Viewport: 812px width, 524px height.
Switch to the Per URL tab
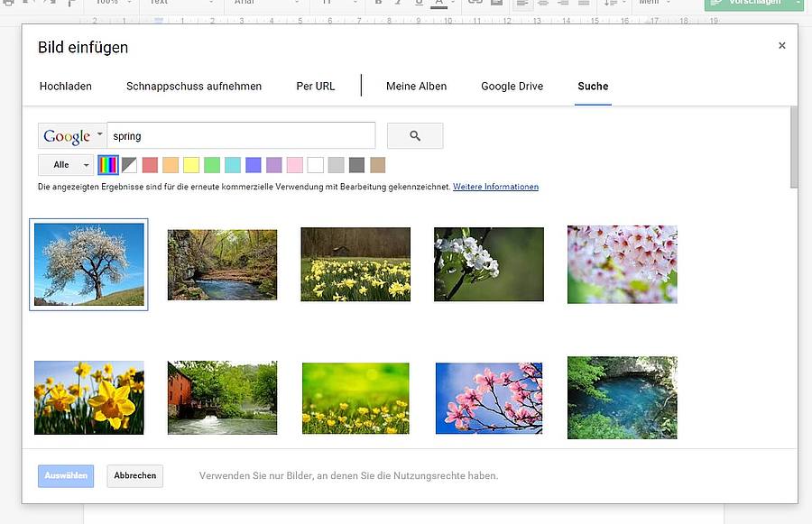pyautogui.click(x=316, y=86)
